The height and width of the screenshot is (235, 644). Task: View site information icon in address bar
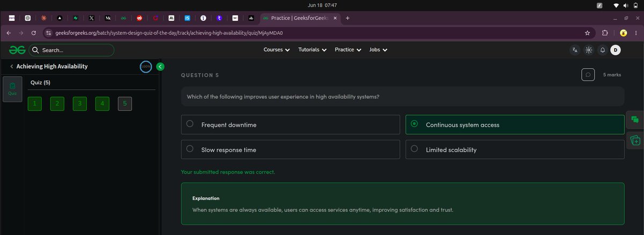(x=48, y=33)
